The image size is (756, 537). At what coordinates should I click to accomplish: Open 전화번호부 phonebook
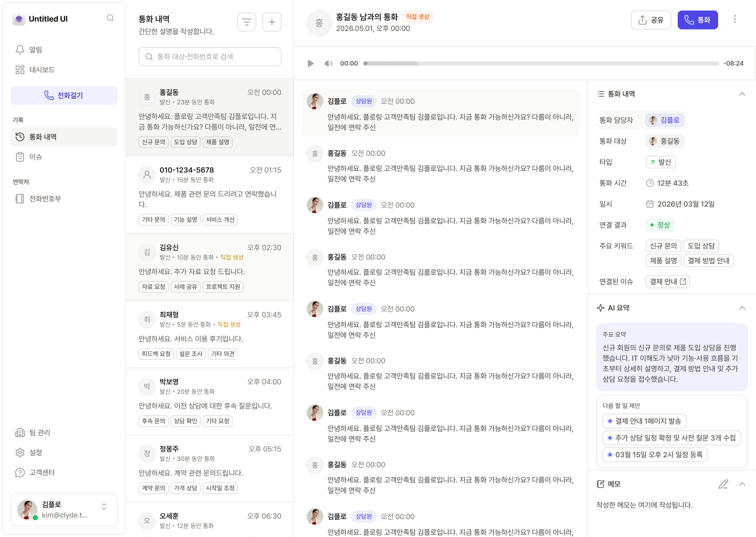point(64,198)
